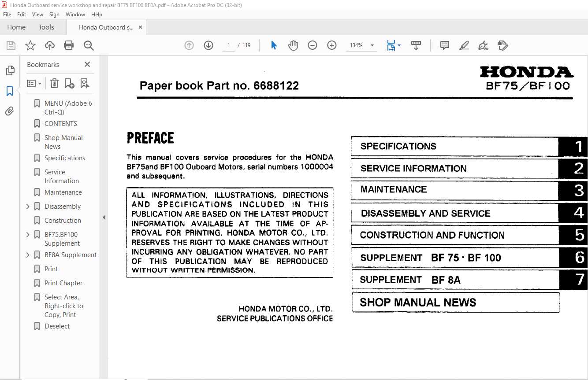The width and height of the screenshot is (588, 380).
Task: Open fit page options dropdown arrow
Action: [399, 45]
